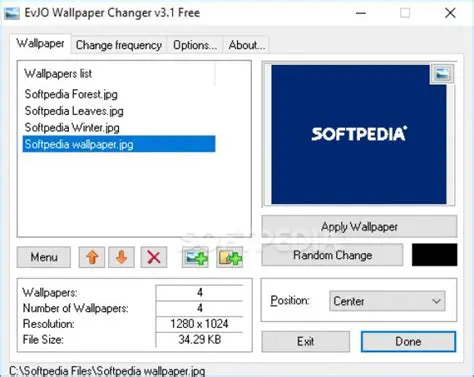Image resolution: width=474 pixels, height=377 pixels.
Task: Click the File Size value 34.29 KB
Action: tap(199, 340)
